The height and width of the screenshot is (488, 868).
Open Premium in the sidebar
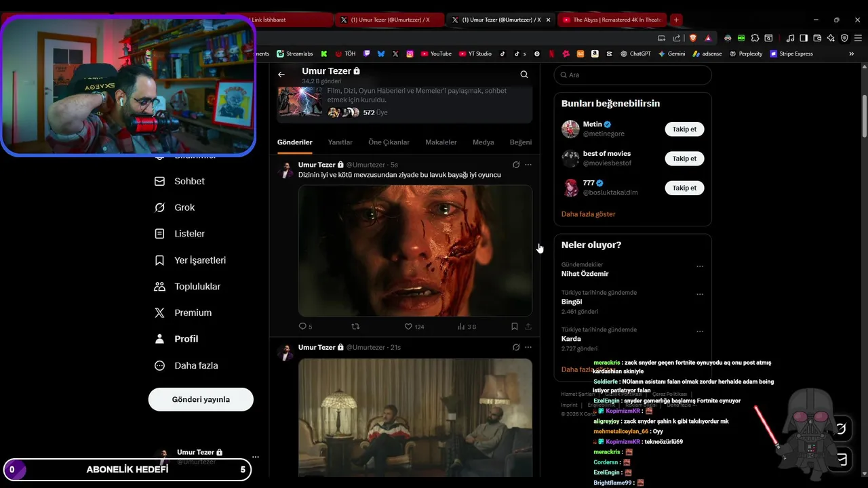coord(183,312)
